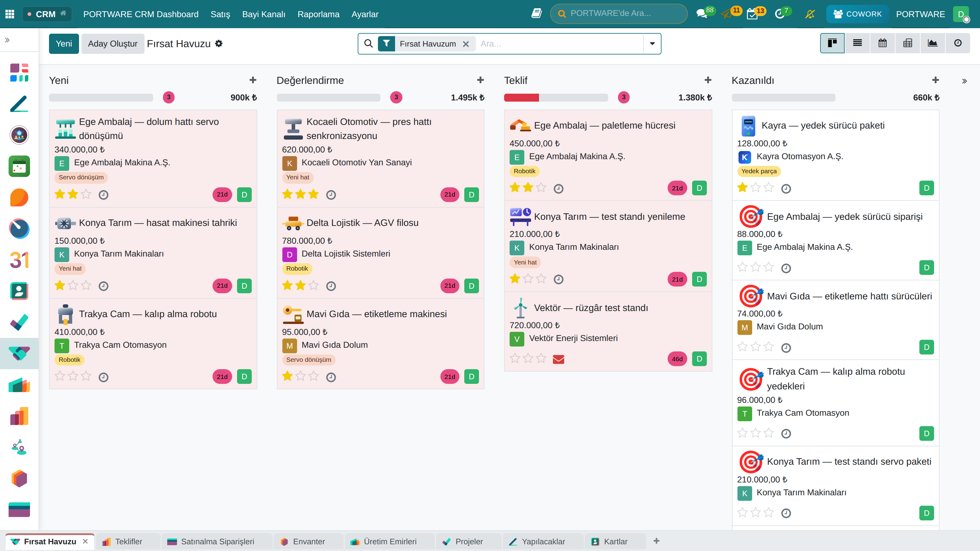Open the activities calendar-check icon with 13 badge
This screenshot has height=551, width=980.
pyautogui.click(x=752, y=14)
